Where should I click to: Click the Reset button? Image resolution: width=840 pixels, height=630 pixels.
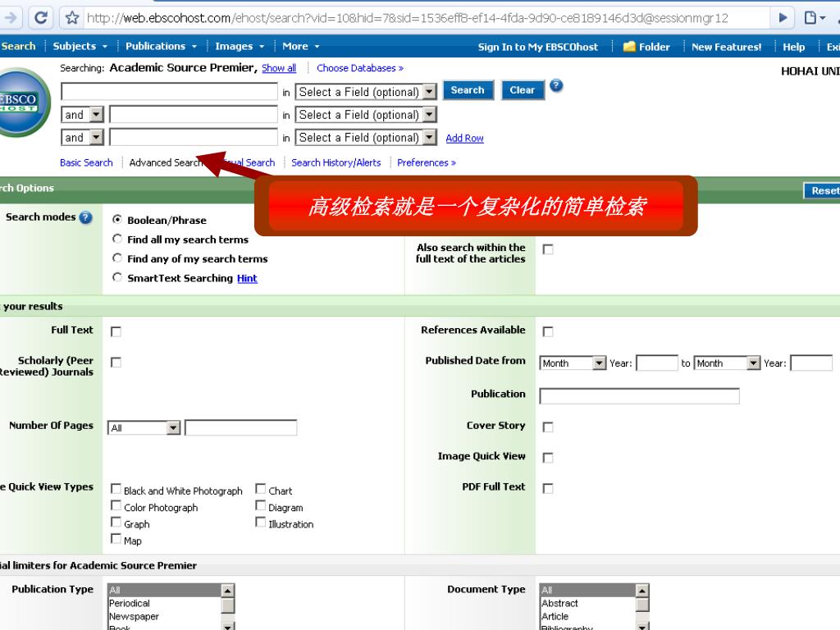824,190
